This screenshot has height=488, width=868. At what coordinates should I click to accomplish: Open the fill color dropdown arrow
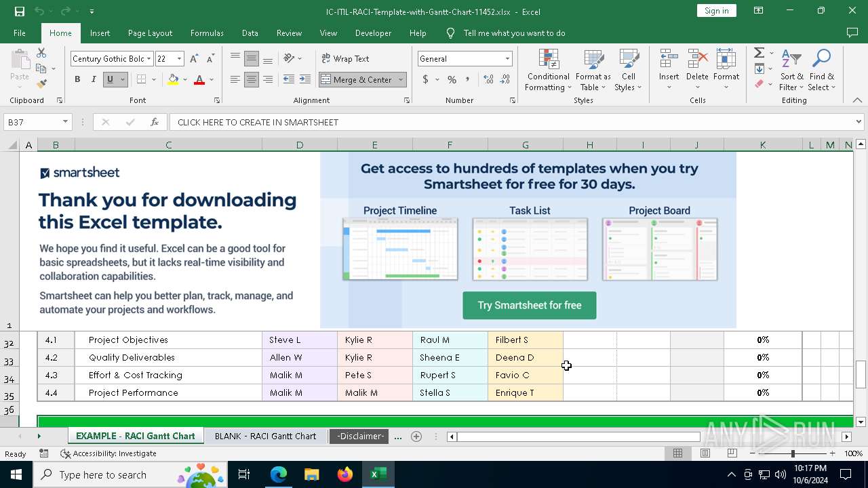tap(185, 79)
